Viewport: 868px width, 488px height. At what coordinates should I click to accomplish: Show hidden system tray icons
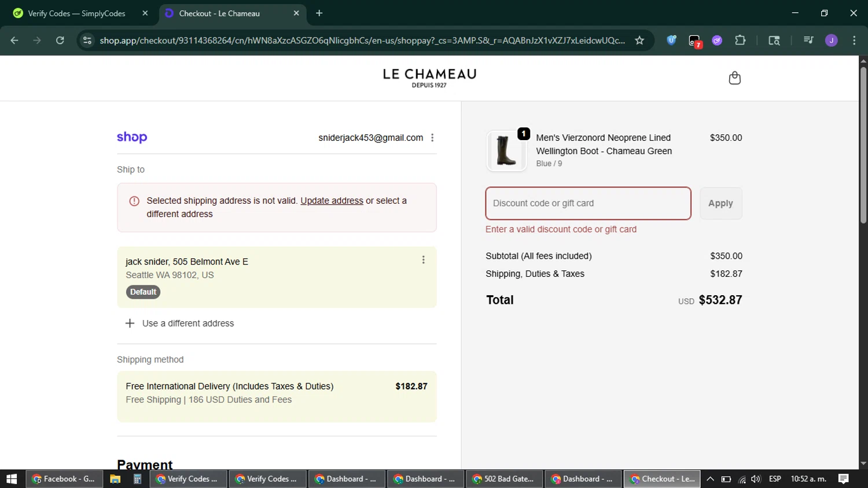pos(711,479)
